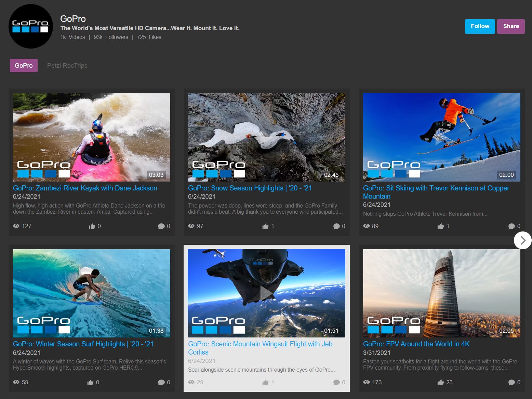Select the GoPro tab

[24, 66]
